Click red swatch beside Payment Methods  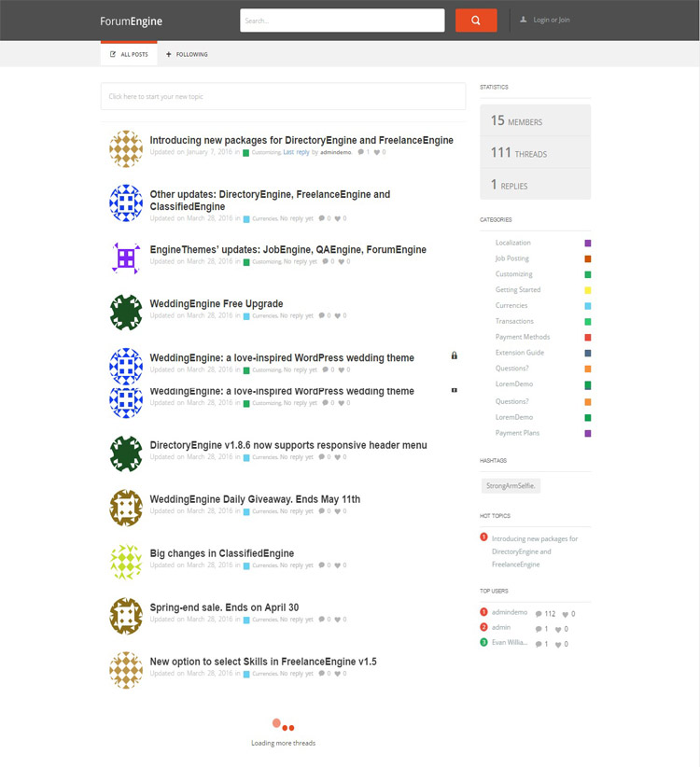(x=587, y=338)
